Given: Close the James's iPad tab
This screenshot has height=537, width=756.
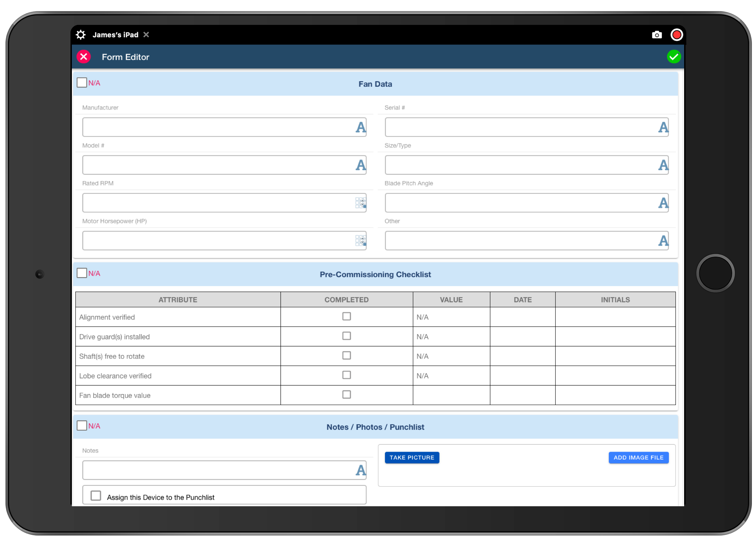Looking at the screenshot, I should pos(146,35).
